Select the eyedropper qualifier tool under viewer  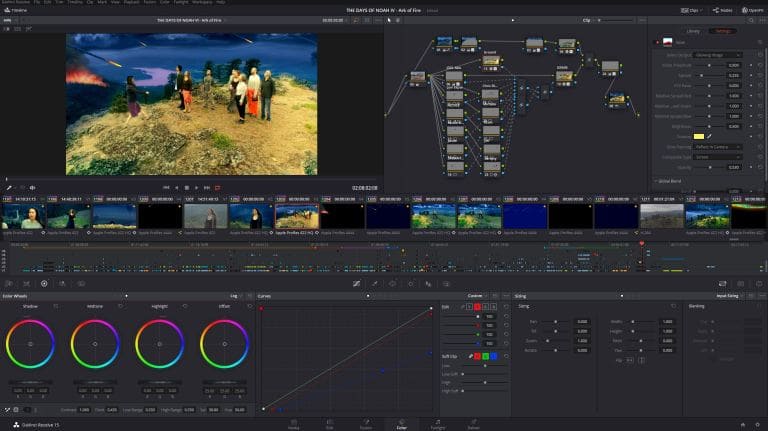tap(9, 188)
